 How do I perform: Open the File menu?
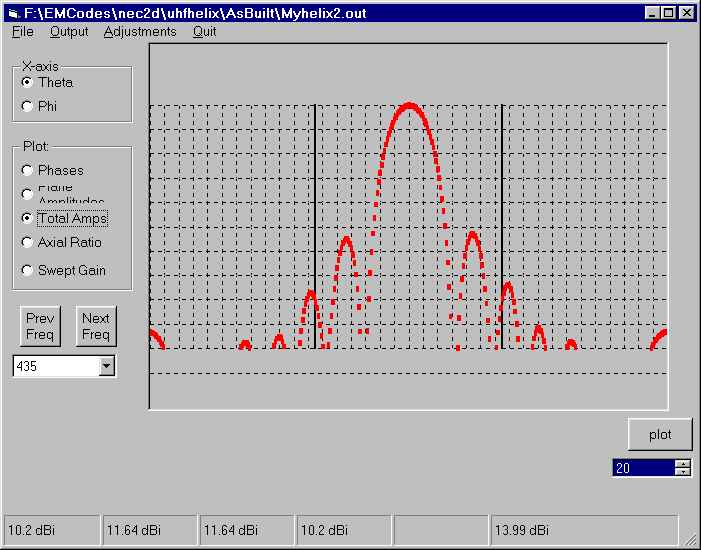click(x=22, y=32)
